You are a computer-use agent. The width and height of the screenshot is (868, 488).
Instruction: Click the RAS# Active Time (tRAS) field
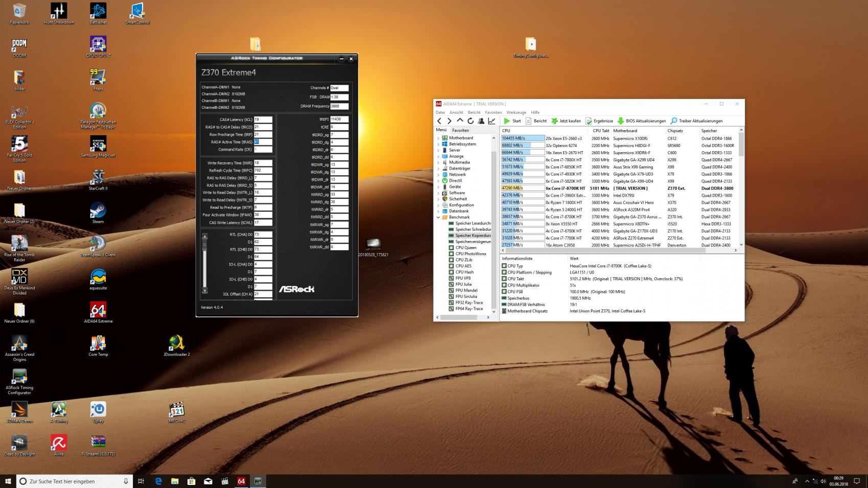click(263, 142)
